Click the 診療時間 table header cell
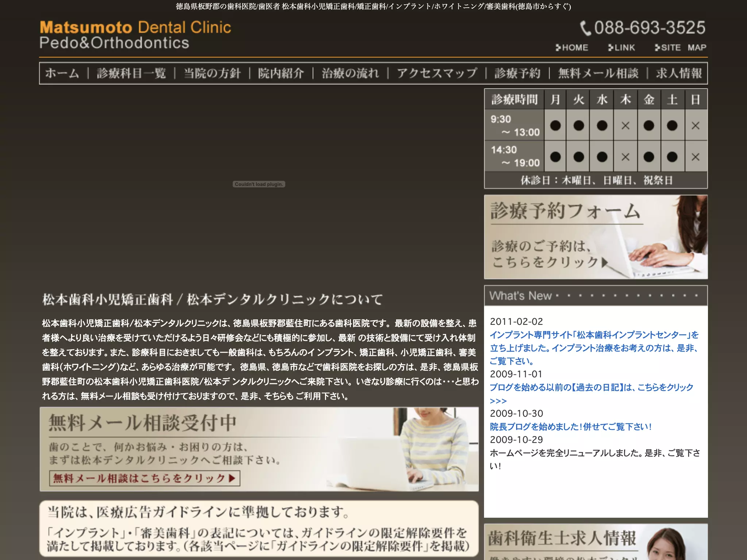 pyautogui.click(x=514, y=99)
